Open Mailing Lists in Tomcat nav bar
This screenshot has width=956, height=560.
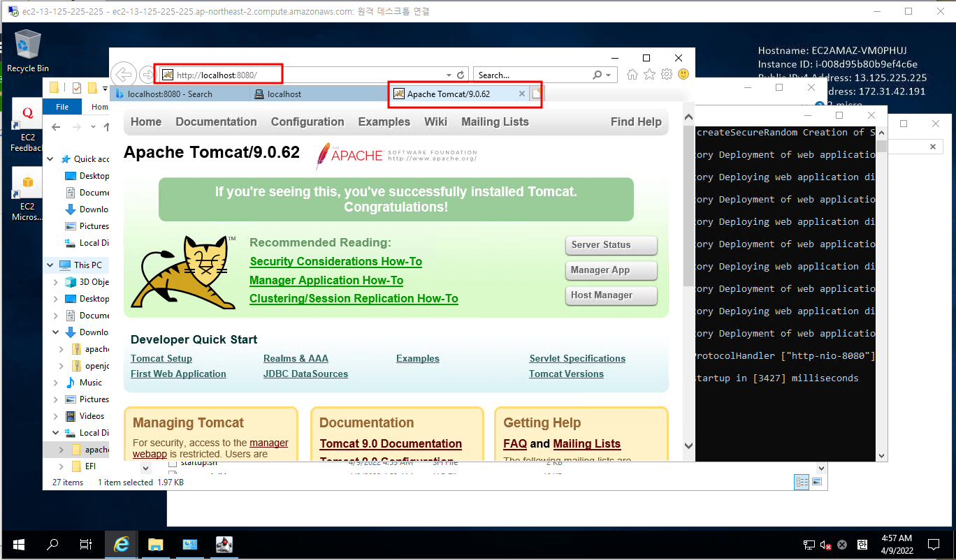click(495, 121)
